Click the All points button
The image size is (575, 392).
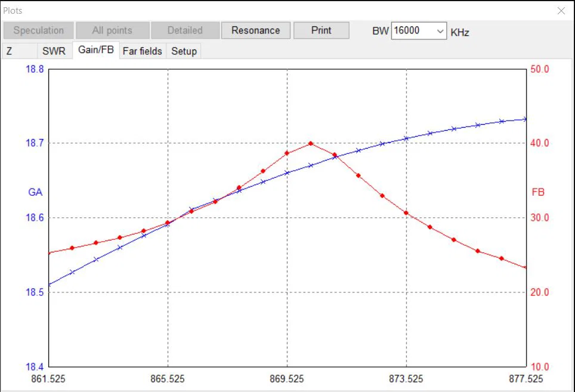(112, 30)
